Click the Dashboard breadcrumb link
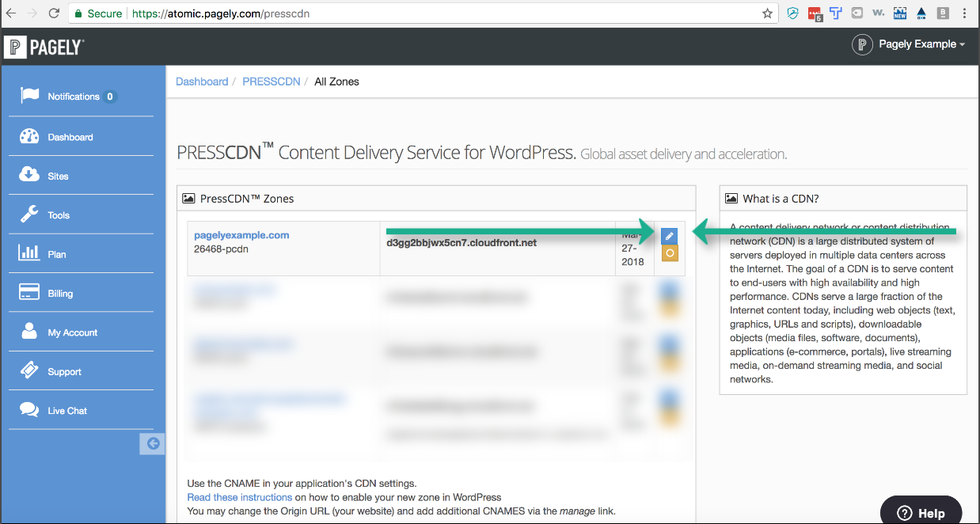 click(x=202, y=82)
